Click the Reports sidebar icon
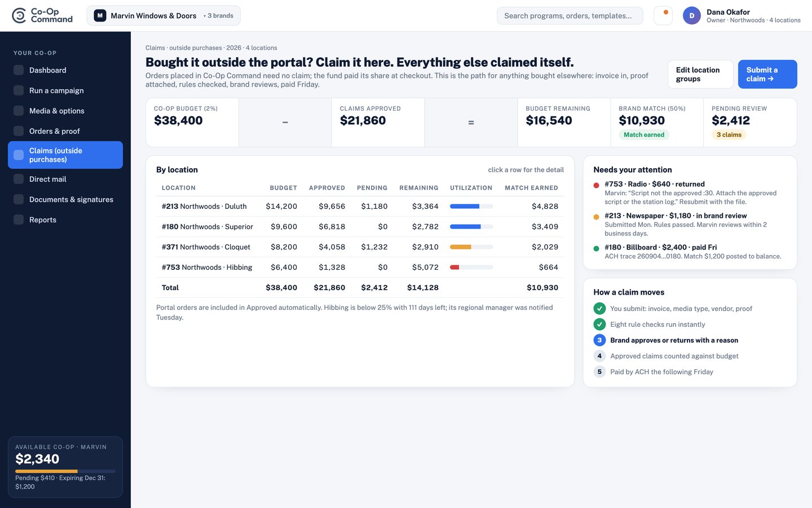 click(x=19, y=220)
